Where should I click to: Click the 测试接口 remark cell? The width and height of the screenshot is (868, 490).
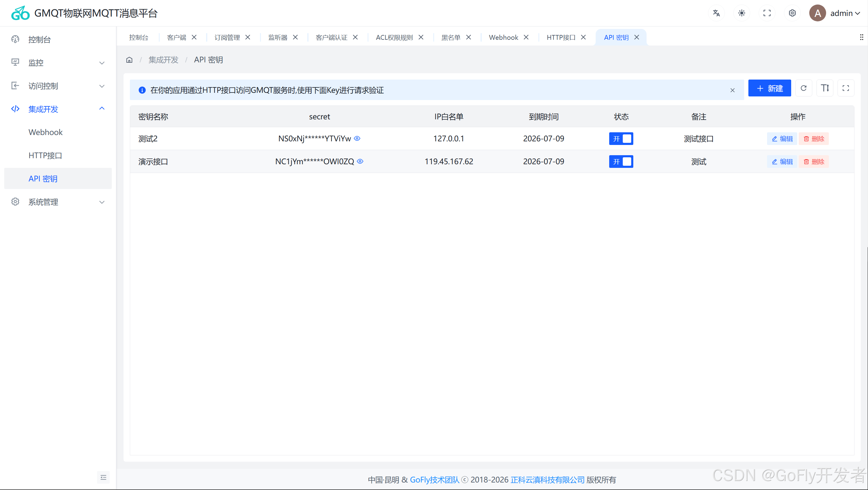pos(698,139)
